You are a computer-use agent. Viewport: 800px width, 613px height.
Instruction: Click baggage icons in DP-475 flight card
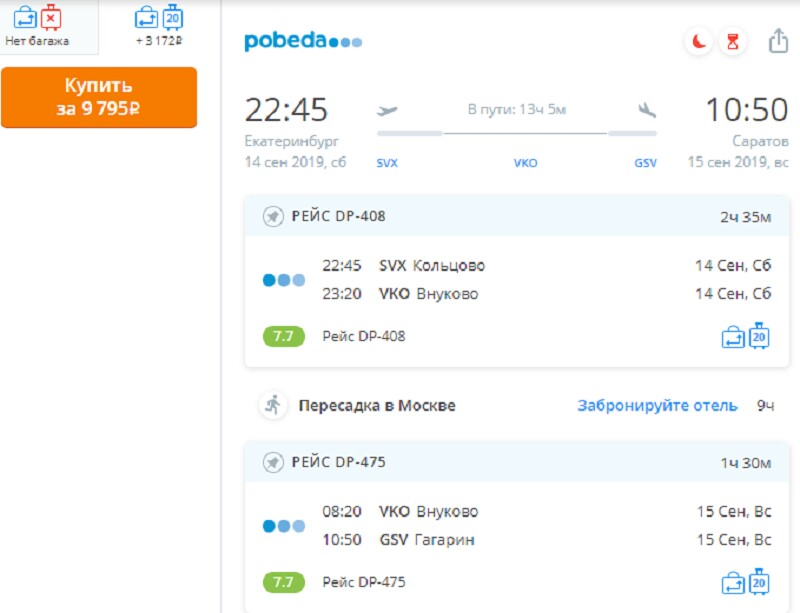pos(746,581)
